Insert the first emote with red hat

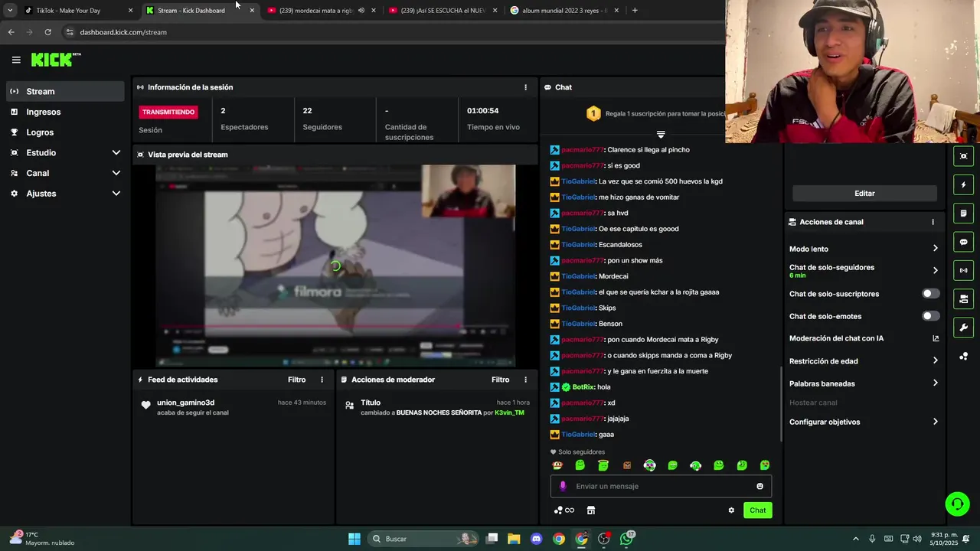coord(557,465)
